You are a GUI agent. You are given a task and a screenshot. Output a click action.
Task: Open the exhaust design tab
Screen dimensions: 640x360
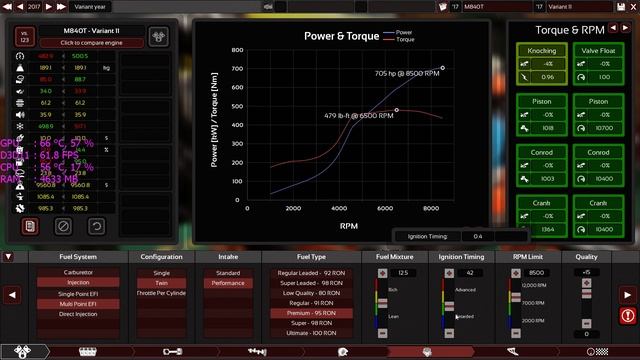click(512, 351)
